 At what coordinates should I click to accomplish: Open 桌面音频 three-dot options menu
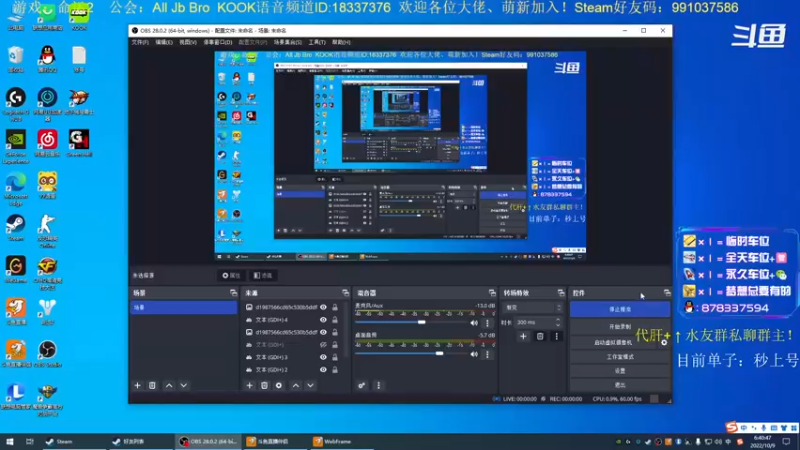click(x=487, y=354)
